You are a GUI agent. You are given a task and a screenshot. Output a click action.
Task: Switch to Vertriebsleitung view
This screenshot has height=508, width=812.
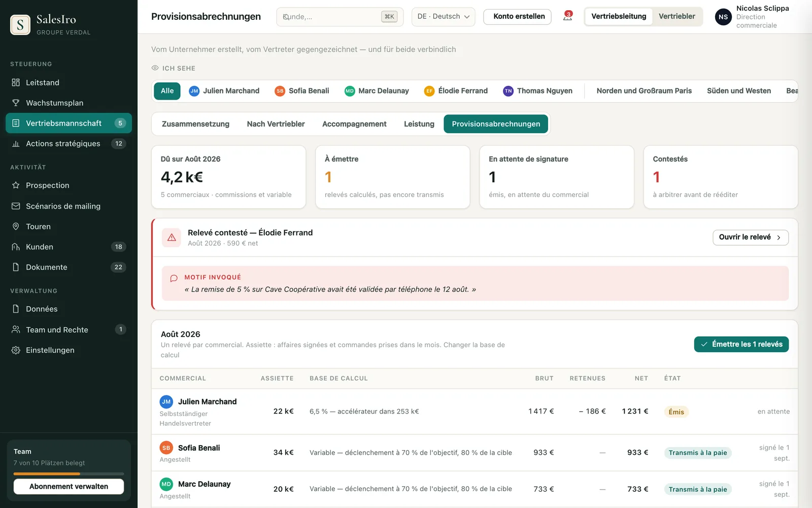[x=619, y=16]
